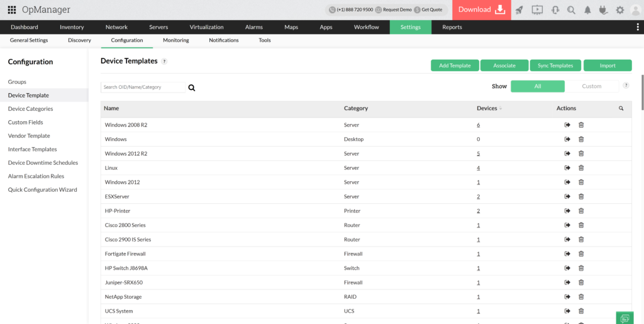Click the table search magnifier in header
The image size is (644, 324).
[621, 108]
